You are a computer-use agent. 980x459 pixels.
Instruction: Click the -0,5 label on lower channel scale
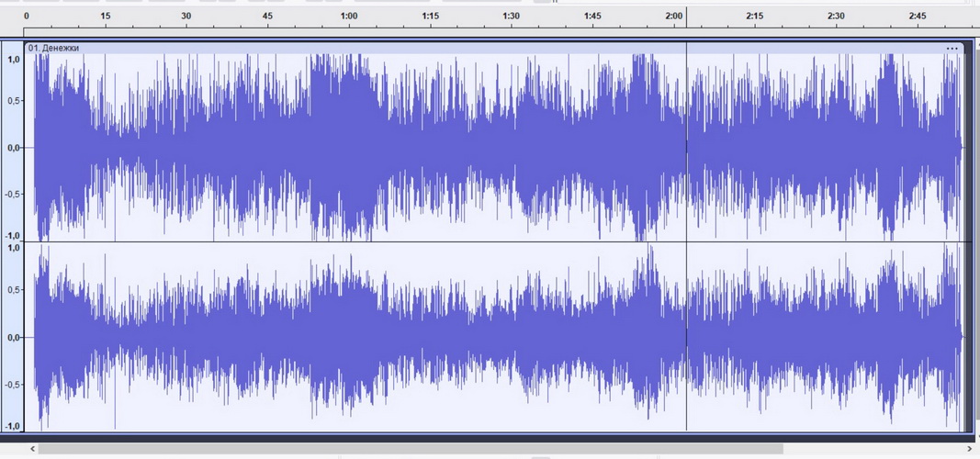click(x=13, y=384)
